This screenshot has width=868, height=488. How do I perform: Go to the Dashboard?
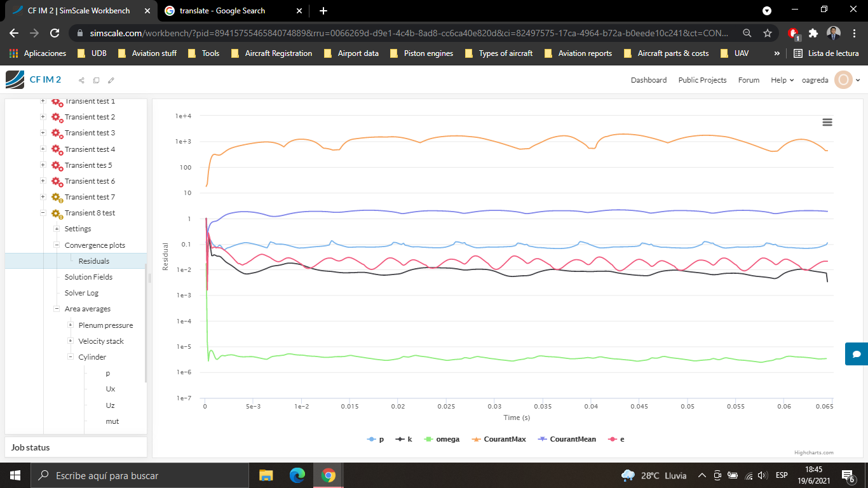[649, 80]
